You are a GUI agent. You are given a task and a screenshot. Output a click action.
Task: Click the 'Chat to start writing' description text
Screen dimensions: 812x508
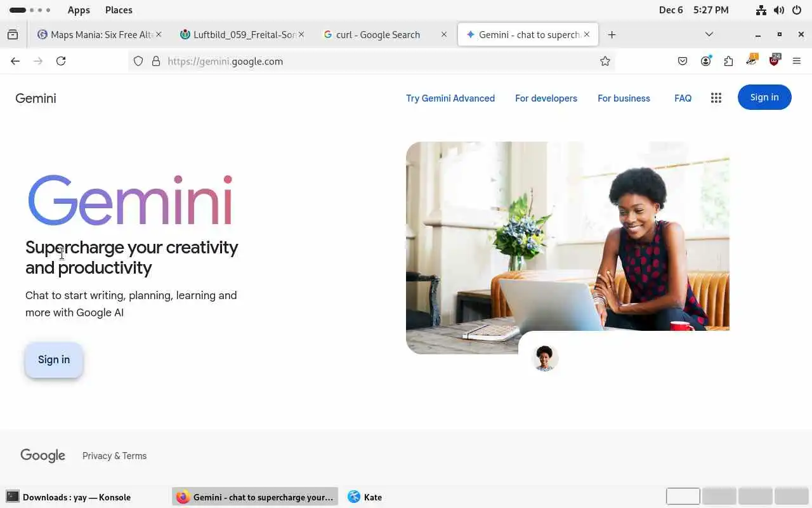[x=131, y=304]
